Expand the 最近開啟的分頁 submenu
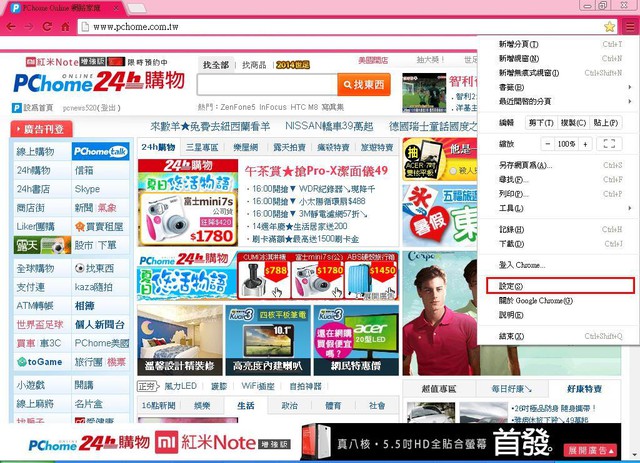 [x=560, y=101]
